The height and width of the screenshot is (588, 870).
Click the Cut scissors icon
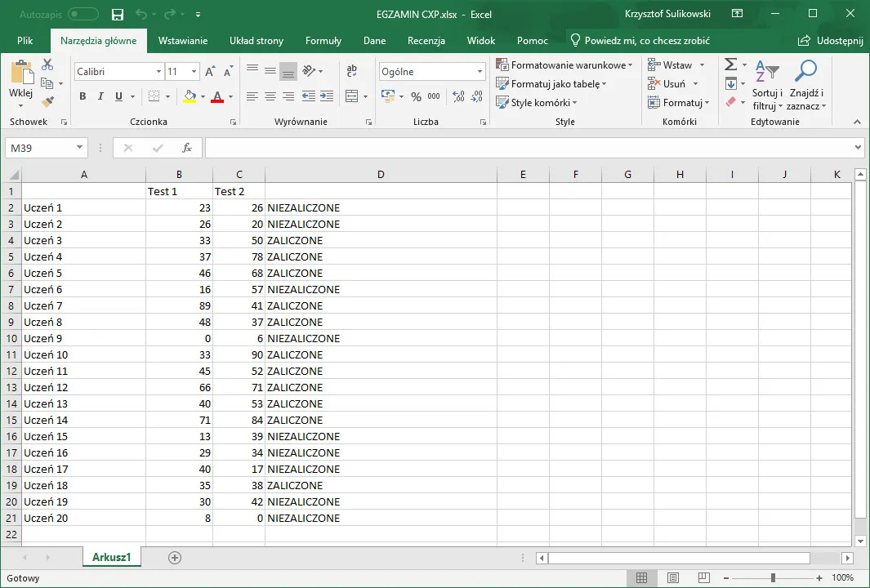[47, 65]
